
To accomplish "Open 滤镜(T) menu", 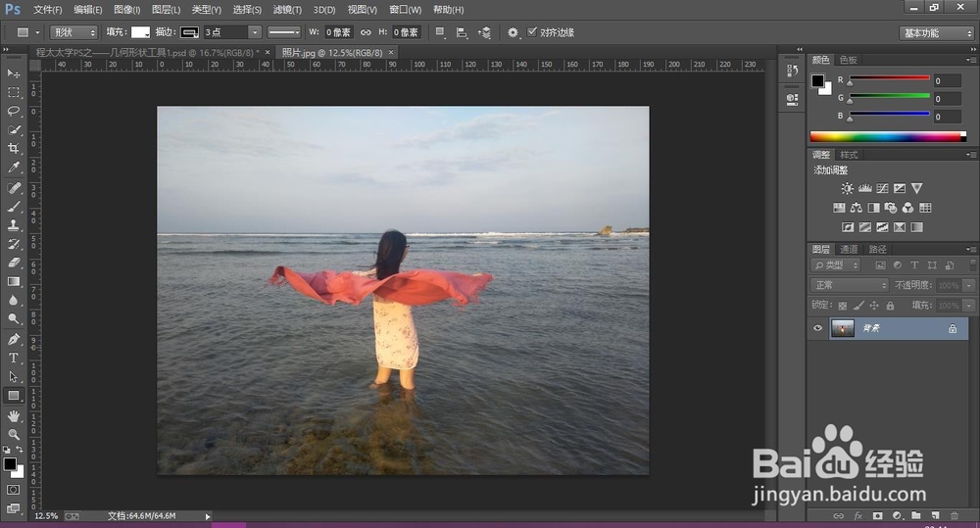I will coord(287,10).
